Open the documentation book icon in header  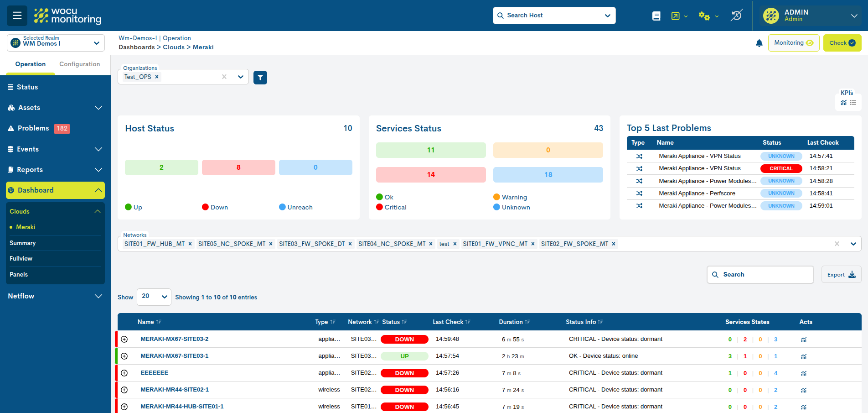pyautogui.click(x=656, y=15)
